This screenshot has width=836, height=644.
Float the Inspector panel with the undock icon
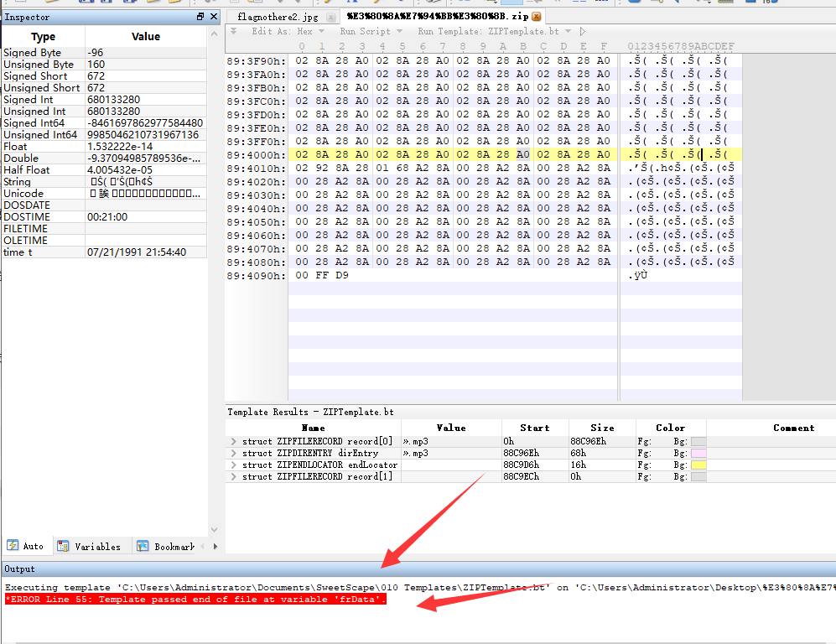pos(200,17)
